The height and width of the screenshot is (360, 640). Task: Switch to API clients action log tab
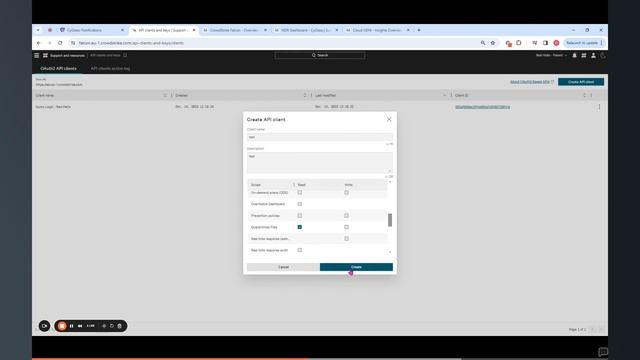click(x=110, y=69)
